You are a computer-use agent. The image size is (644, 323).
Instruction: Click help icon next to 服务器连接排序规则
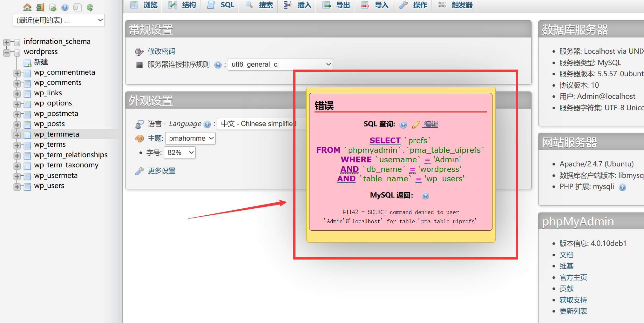[218, 65]
